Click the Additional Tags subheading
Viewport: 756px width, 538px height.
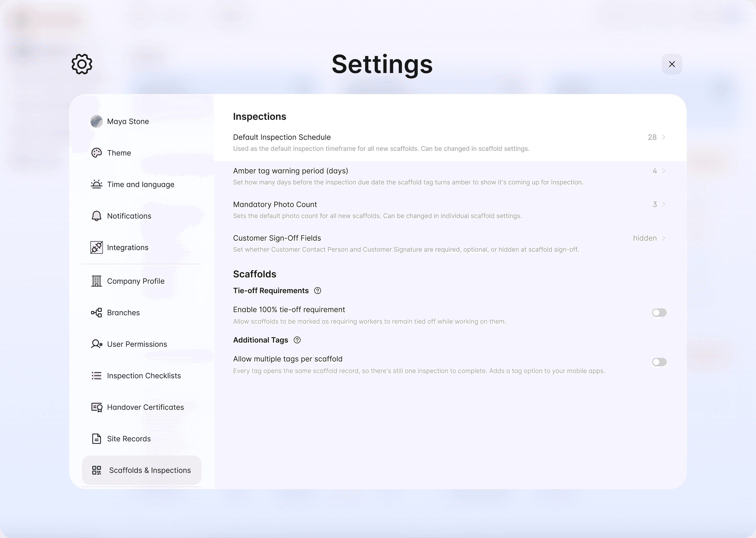(260, 340)
